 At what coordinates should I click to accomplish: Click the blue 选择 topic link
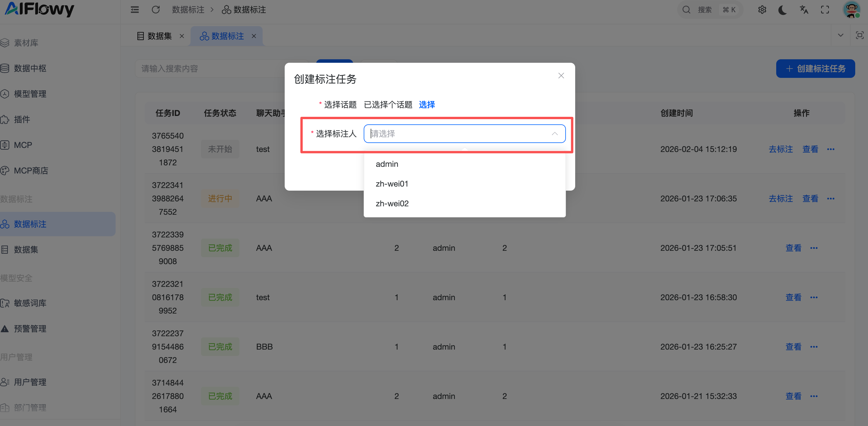(x=426, y=105)
